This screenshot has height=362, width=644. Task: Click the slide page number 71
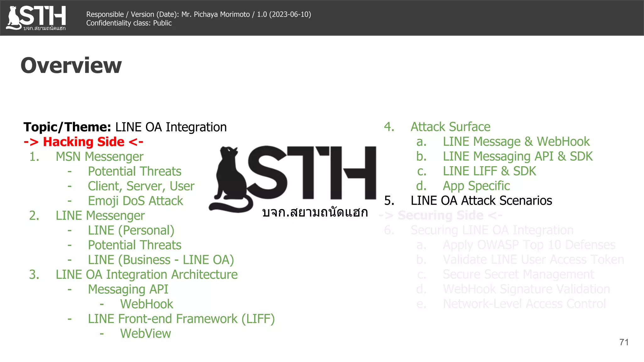pyautogui.click(x=624, y=342)
